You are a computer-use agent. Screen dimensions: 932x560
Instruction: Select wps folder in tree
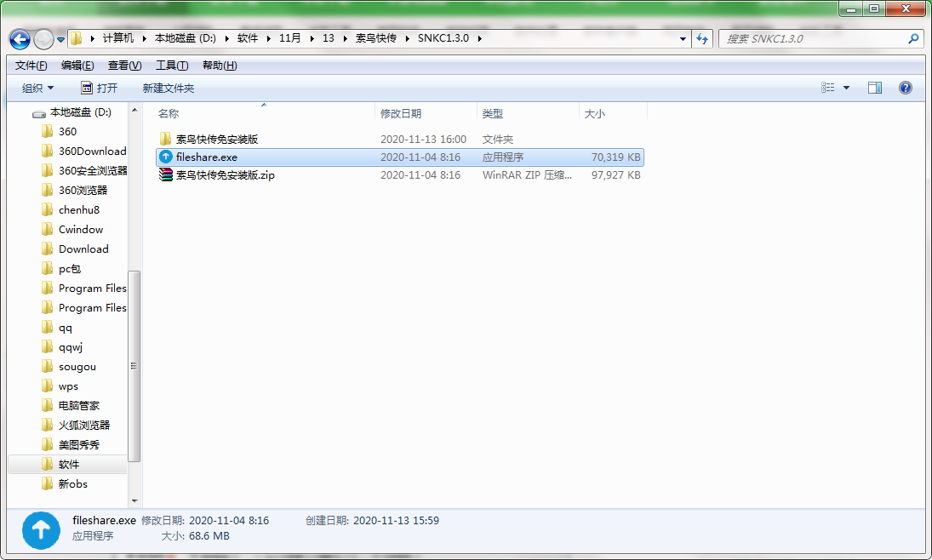pos(68,386)
